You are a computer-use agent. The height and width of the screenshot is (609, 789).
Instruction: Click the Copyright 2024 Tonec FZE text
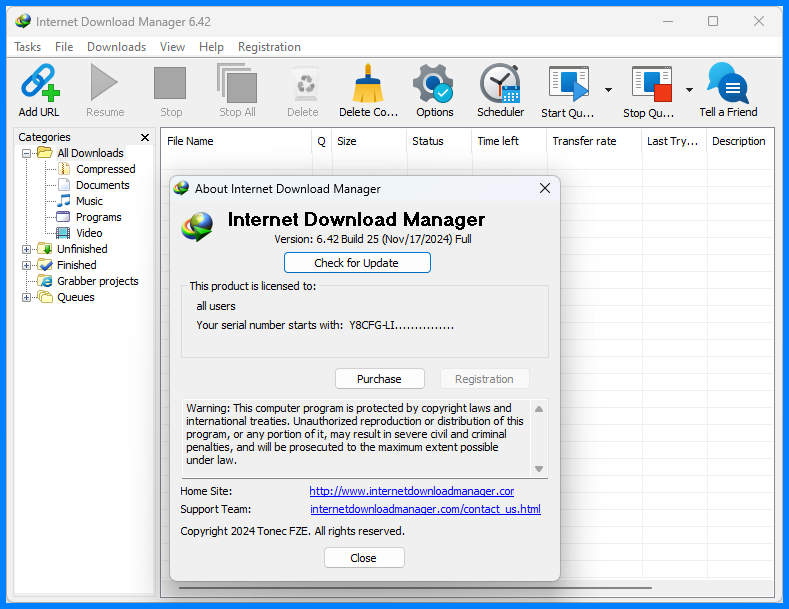pos(292,531)
